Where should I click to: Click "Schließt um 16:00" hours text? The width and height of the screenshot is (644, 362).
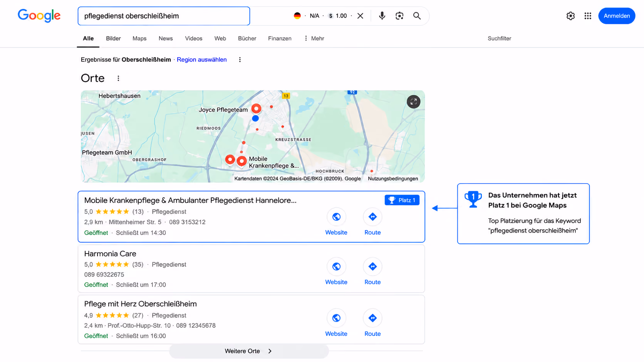141,336
